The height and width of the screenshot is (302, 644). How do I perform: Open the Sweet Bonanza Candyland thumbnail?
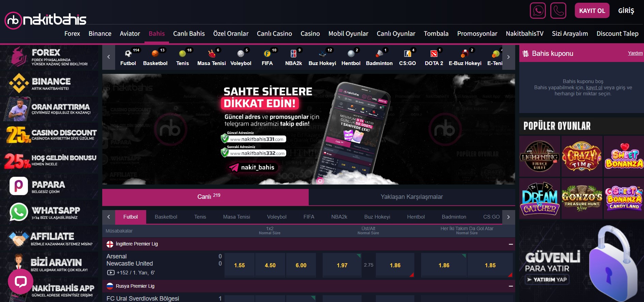point(624,198)
